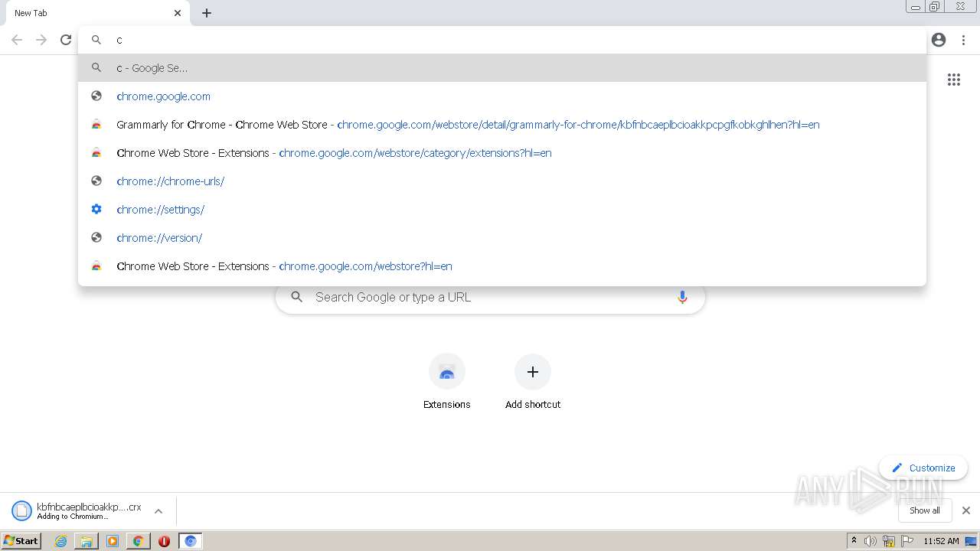The height and width of the screenshot is (551, 980).
Task: Open Windows Explorer folder icon in taskbar
Action: pyautogui.click(x=87, y=541)
